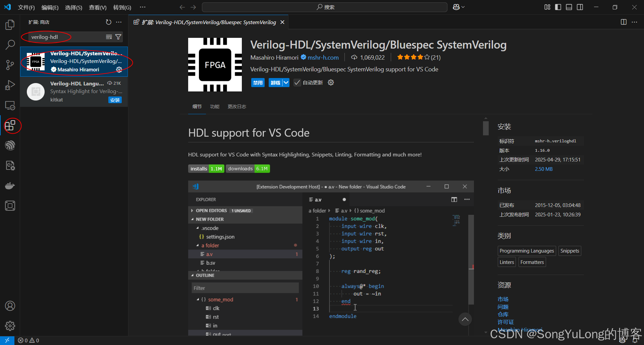Open the mshr-h.com publisher link
This screenshot has height=345, width=644.
pyautogui.click(x=323, y=58)
